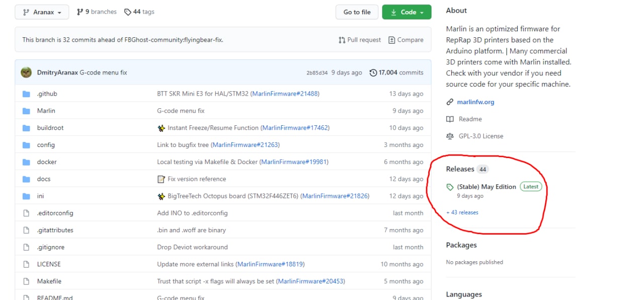644x300 pixels.
Task: Open the LICENSE file
Action: point(49,264)
